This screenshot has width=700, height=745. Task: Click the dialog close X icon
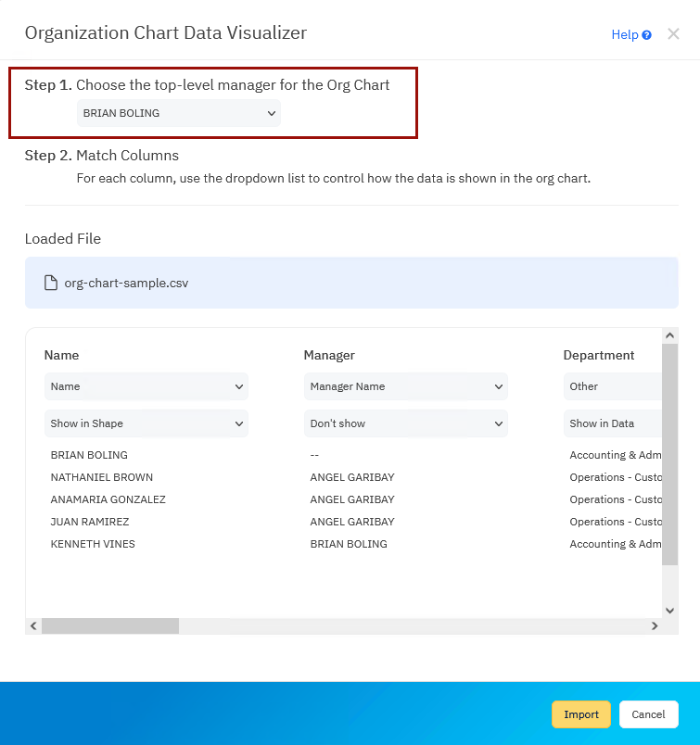click(x=673, y=34)
